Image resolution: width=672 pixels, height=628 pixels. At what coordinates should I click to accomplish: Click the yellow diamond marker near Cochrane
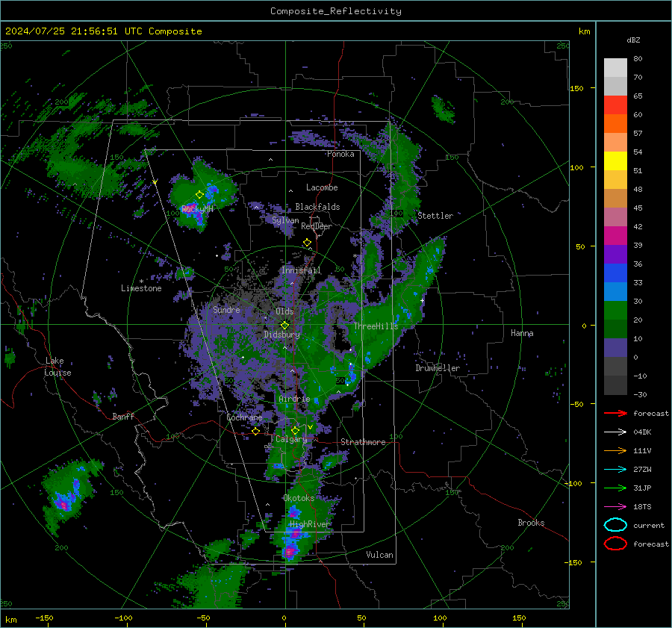pos(256,432)
